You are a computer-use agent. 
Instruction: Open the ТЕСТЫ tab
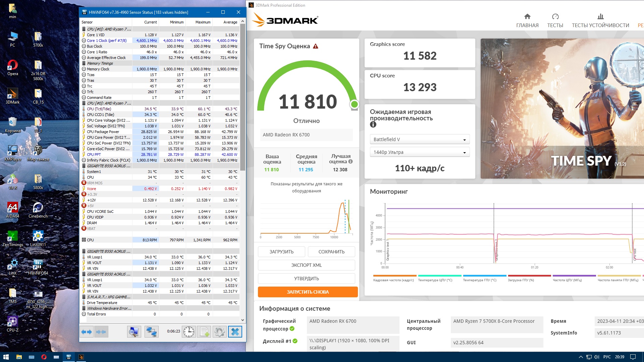pyautogui.click(x=555, y=21)
